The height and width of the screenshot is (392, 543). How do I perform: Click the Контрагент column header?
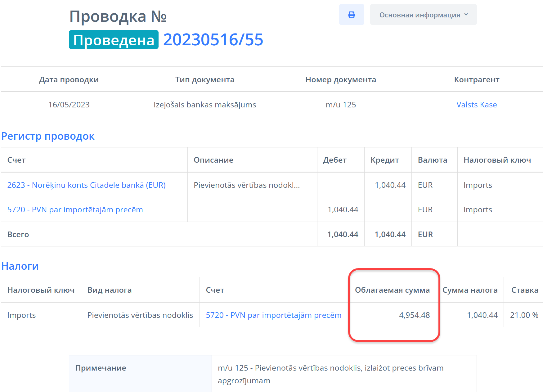(476, 79)
